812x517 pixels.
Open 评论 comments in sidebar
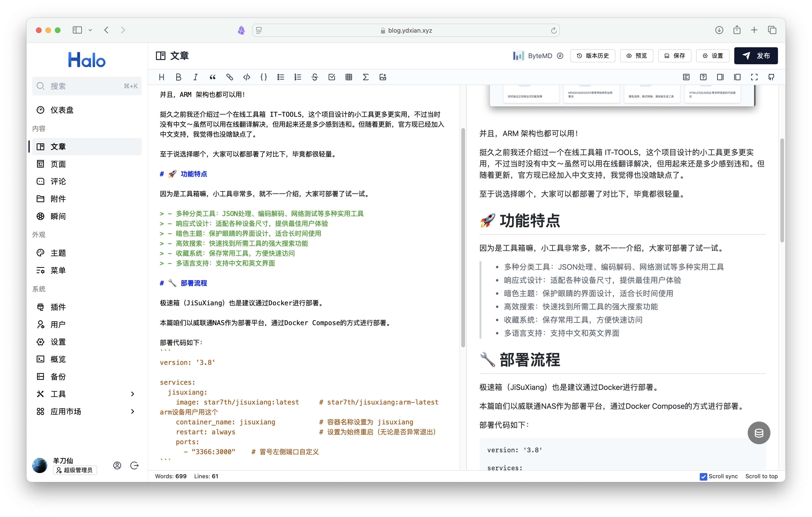coord(87,181)
